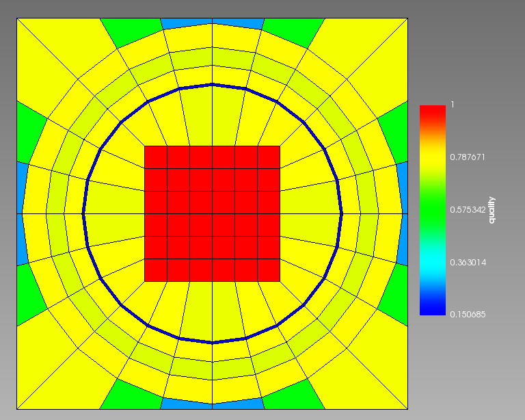This screenshot has width=525, height=420.
Task: Click the blue bottom of the color legend bar
Action: pos(432,309)
